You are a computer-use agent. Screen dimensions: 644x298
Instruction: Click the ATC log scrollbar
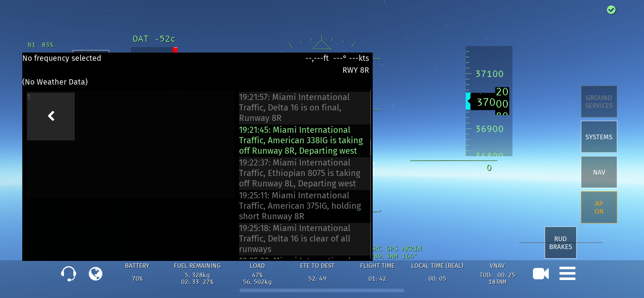point(371,147)
